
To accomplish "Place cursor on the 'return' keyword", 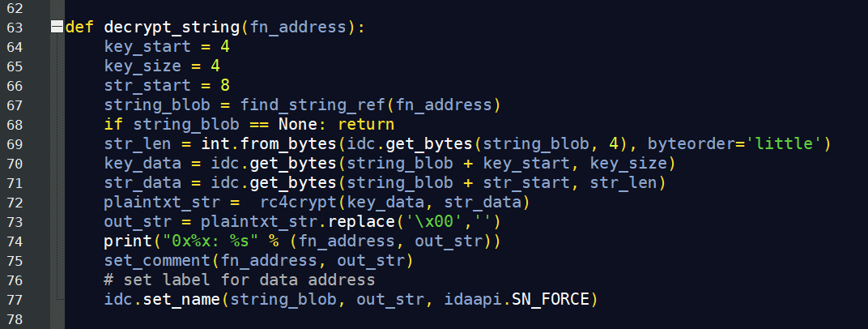I will tap(367, 125).
